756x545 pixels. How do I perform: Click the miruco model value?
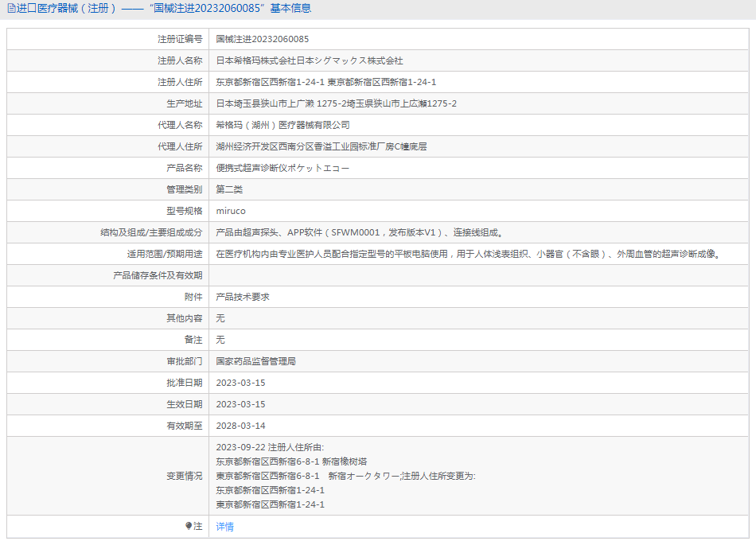[231, 211]
